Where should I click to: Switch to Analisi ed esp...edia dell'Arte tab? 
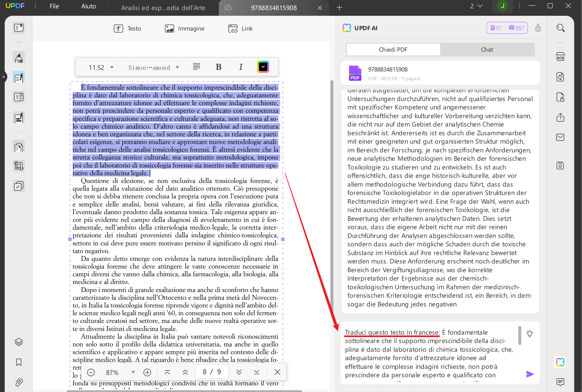coord(163,8)
